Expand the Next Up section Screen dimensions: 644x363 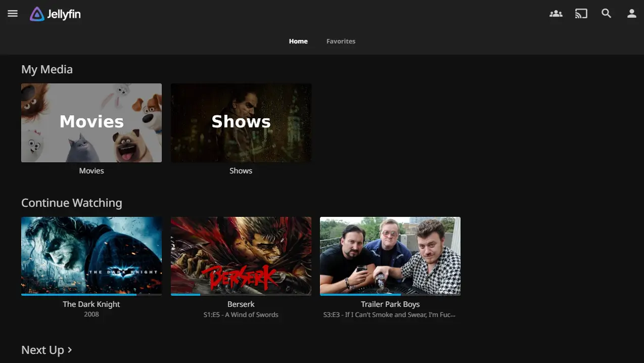tap(47, 349)
